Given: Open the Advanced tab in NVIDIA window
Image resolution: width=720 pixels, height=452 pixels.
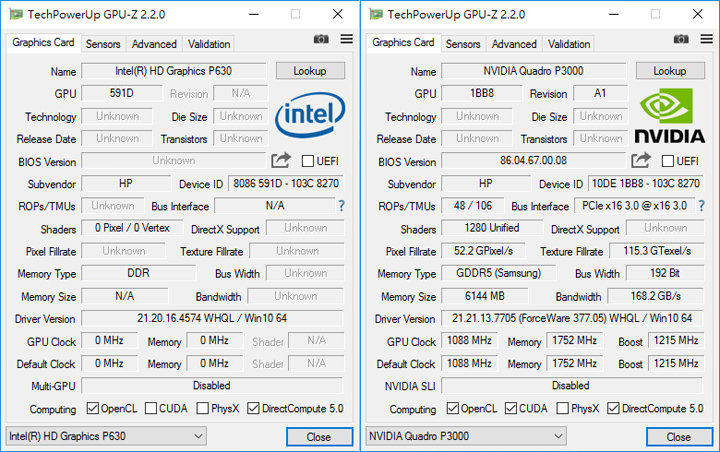Looking at the screenshot, I should point(514,44).
